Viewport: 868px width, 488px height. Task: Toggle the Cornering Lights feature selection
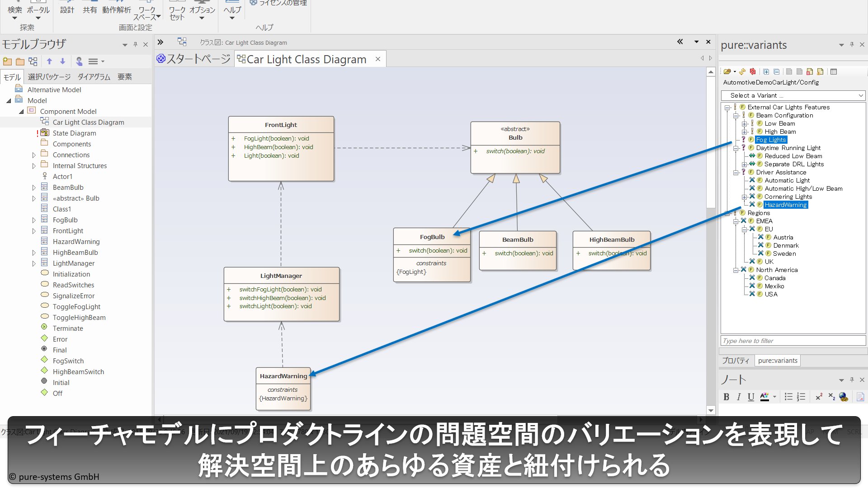click(752, 197)
